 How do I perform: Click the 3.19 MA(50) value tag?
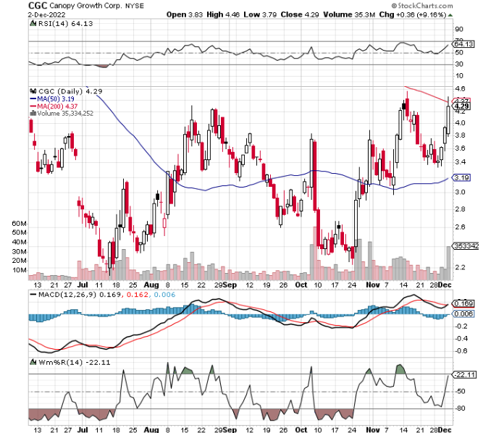tap(462, 177)
